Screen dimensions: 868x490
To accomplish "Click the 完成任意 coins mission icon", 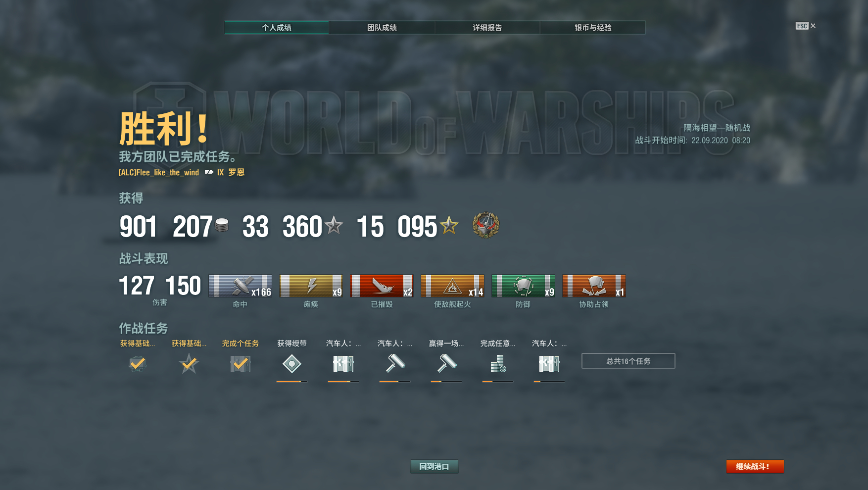I will click(498, 364).
